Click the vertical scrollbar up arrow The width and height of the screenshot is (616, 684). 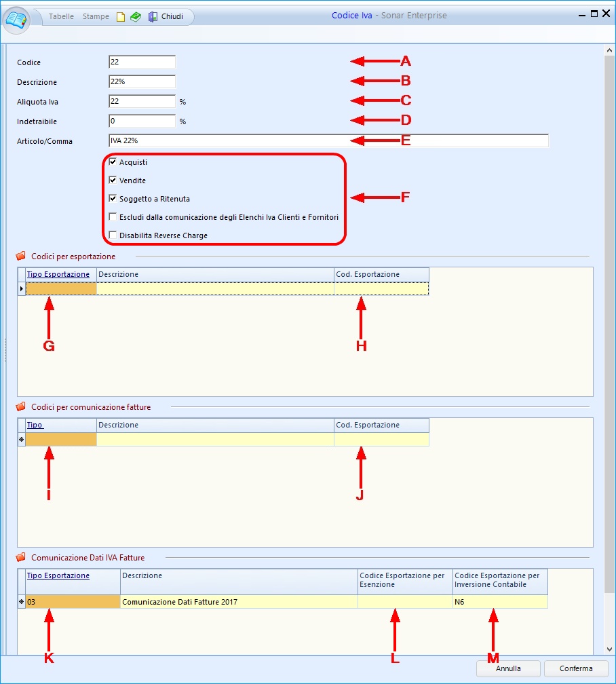609,51
